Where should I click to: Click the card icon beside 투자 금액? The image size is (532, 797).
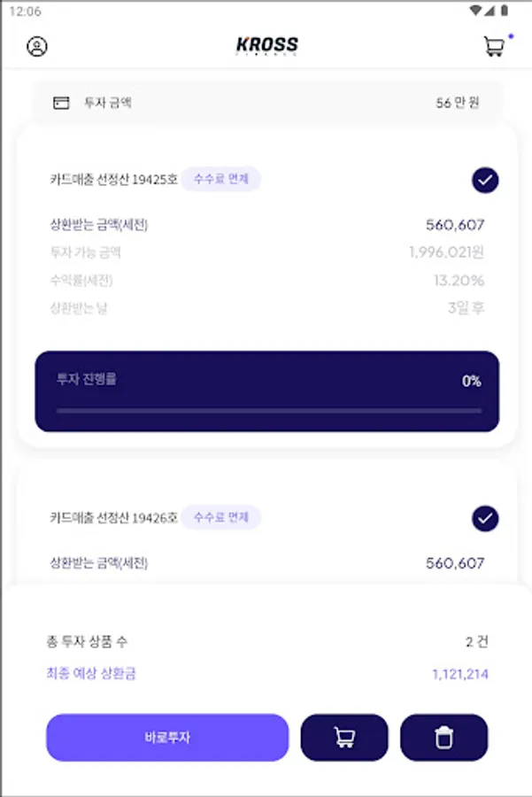click(x=61, y=103)
